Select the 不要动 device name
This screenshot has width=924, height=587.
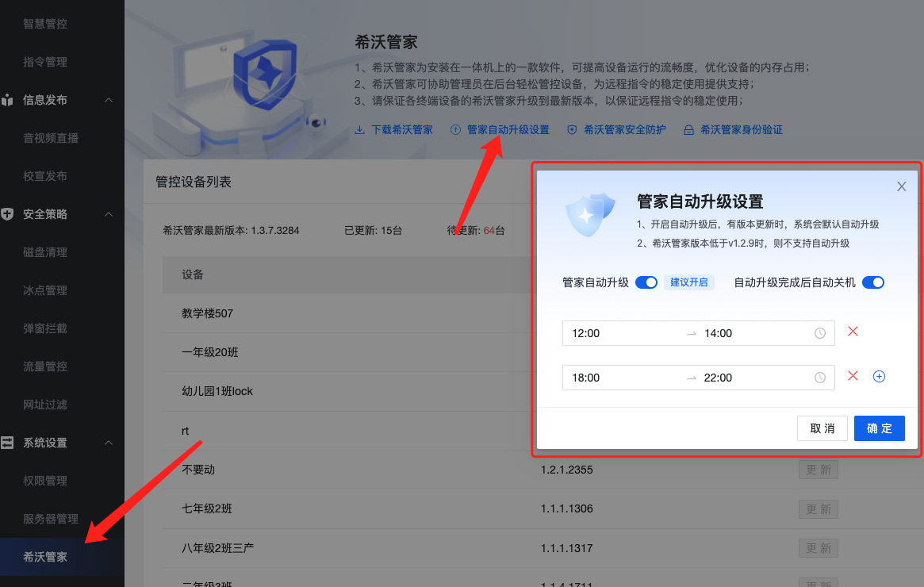click(x=198, y=470)
